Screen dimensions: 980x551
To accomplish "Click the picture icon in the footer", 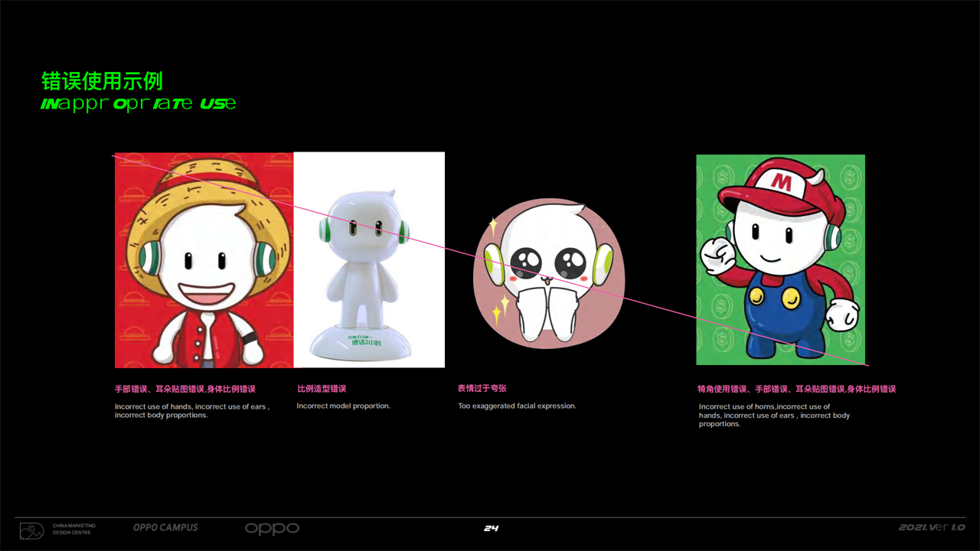I will 31,530.
